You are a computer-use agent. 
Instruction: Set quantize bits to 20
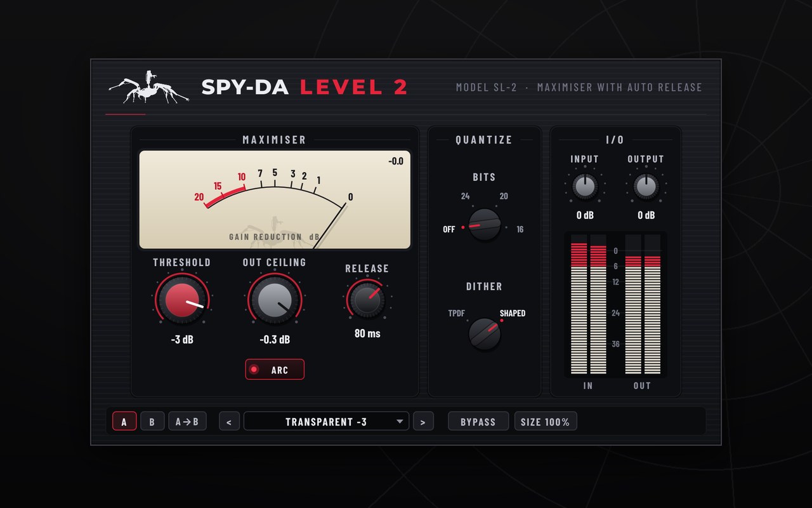[x=504, y=196]
